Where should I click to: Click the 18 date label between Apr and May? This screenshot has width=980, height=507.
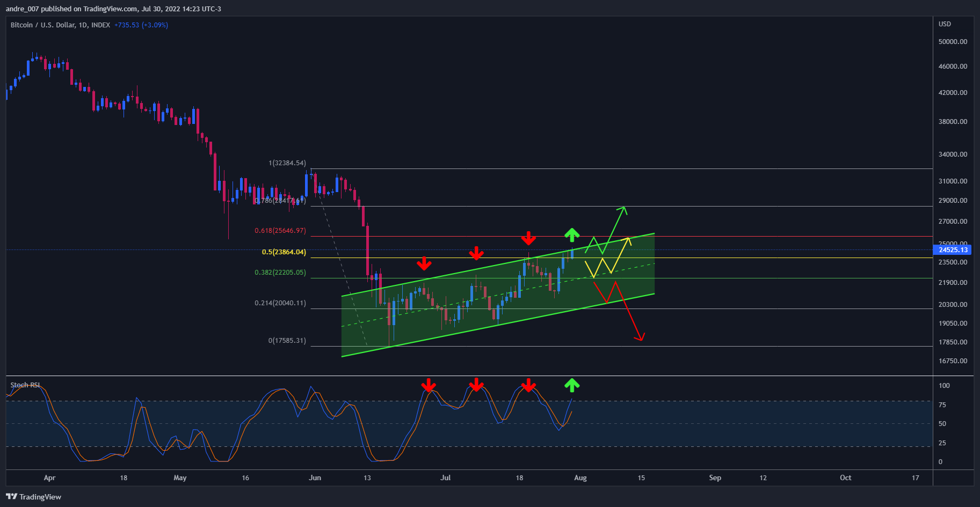124,478
